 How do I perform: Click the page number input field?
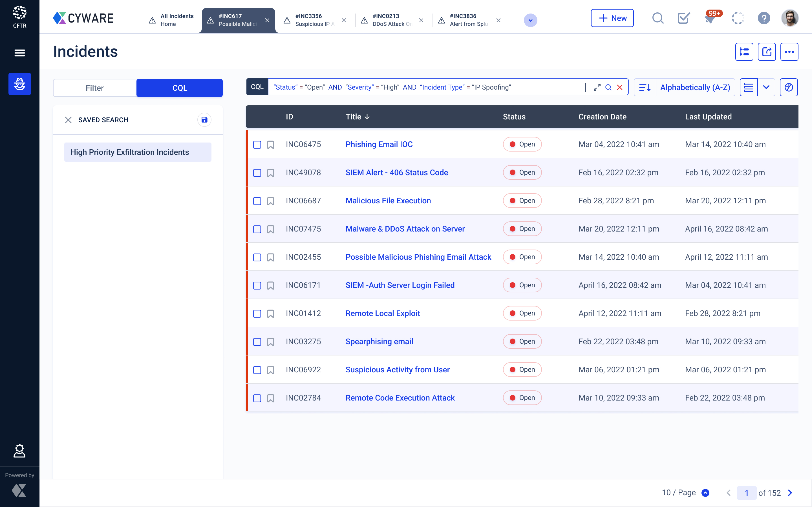(x=746, y=493)
